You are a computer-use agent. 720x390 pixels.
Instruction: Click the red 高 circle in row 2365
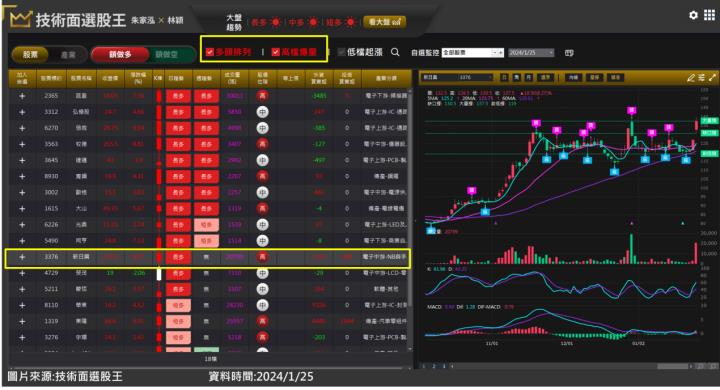point(262,96)
